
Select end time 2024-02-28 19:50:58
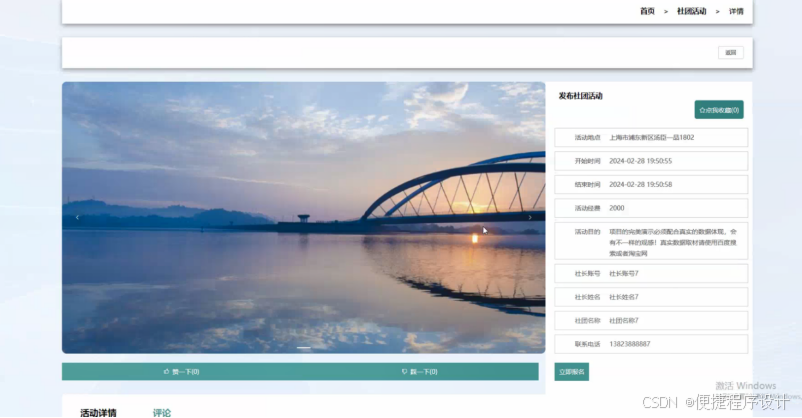pos(640,185)
